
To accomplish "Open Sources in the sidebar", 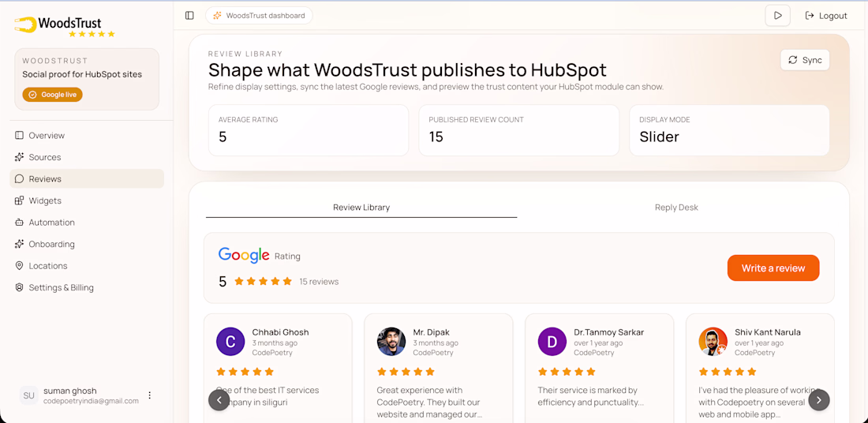I will 87,157.
